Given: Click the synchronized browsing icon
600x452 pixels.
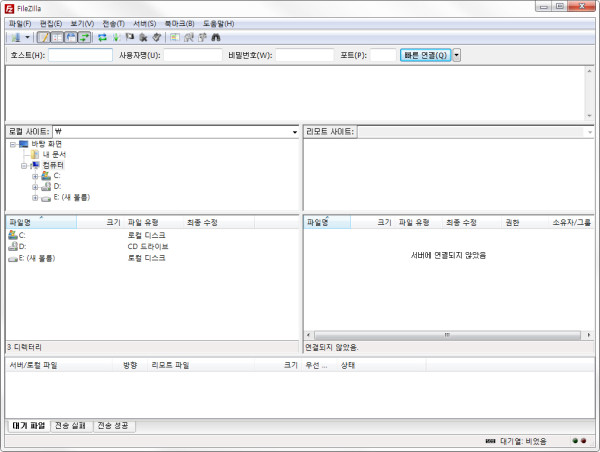Looking at the screenshot, I should [x=201, y=37].
